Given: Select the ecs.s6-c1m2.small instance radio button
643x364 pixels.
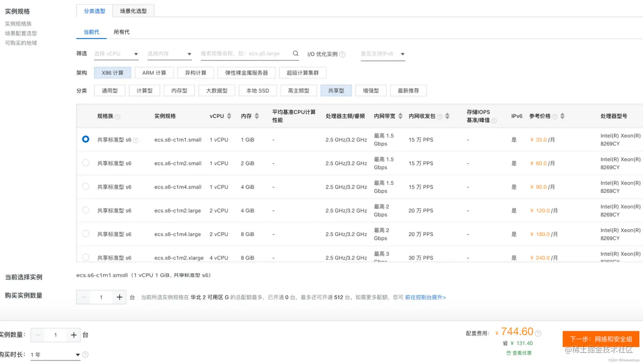Looking at the screenshot, I should [85, 163].
